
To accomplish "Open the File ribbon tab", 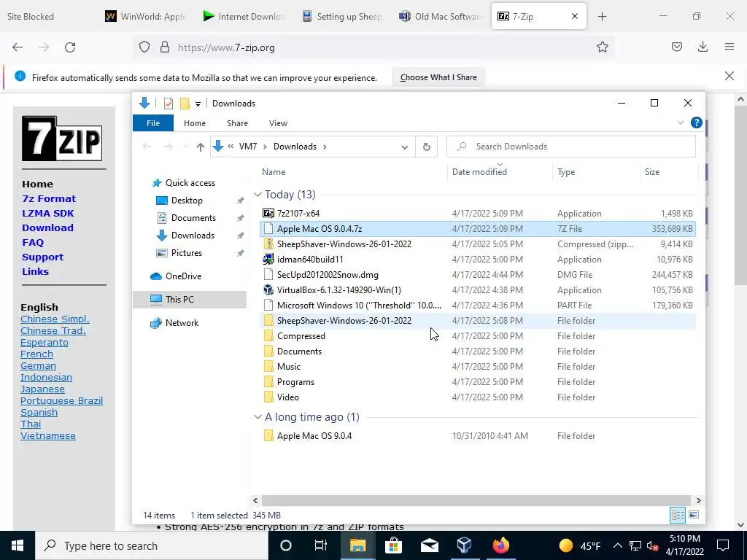I will coord(153,122).
